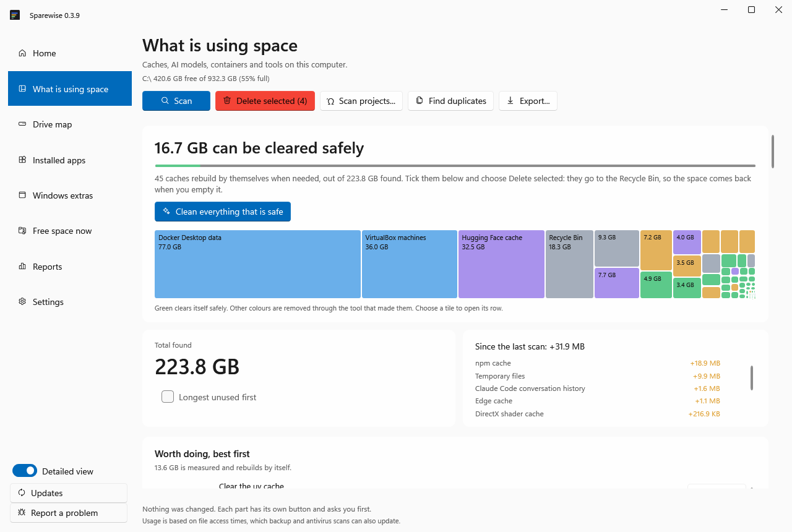Open the orange 7.2 GB treemap tile

[656, 250]
